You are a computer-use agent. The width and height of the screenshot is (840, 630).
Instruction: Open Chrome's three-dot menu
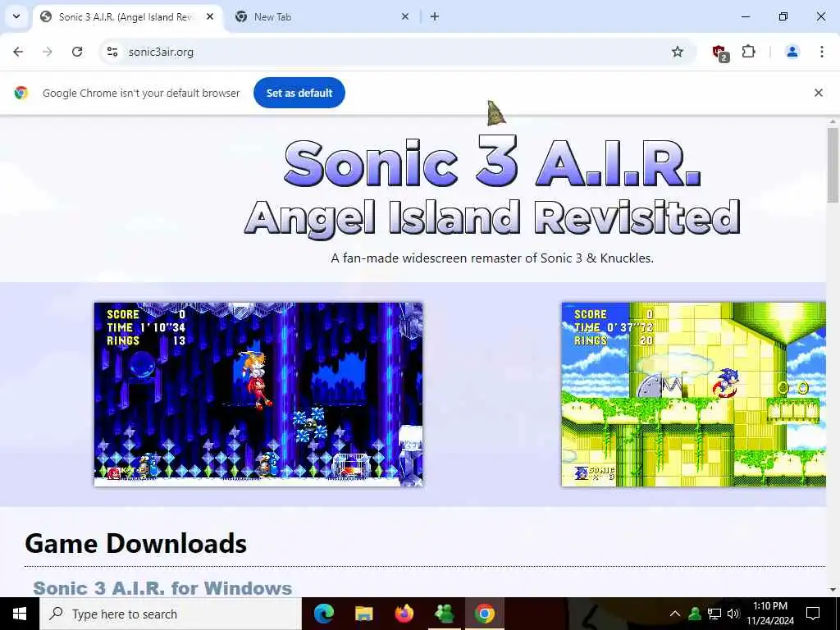821,52
